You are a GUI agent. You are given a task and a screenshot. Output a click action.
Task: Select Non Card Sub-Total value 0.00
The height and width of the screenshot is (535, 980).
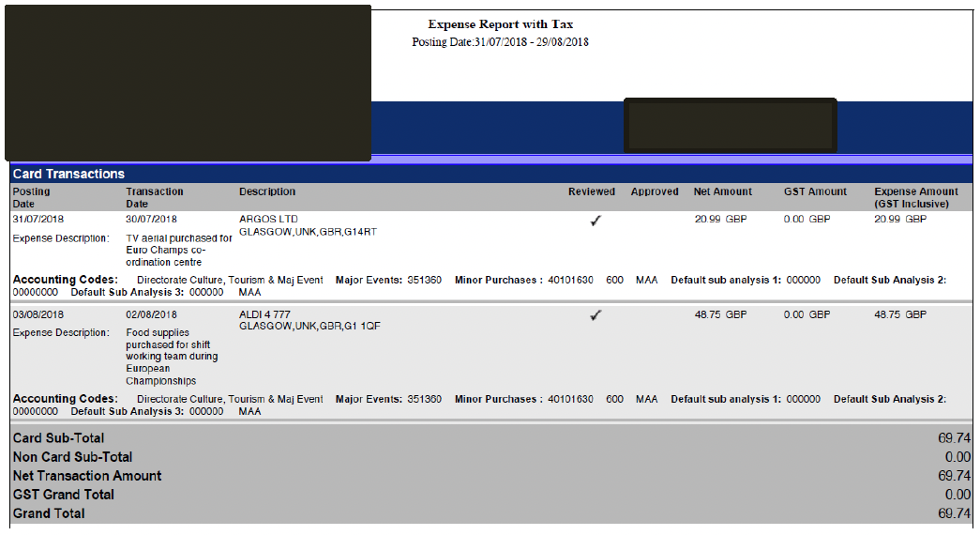957,457
